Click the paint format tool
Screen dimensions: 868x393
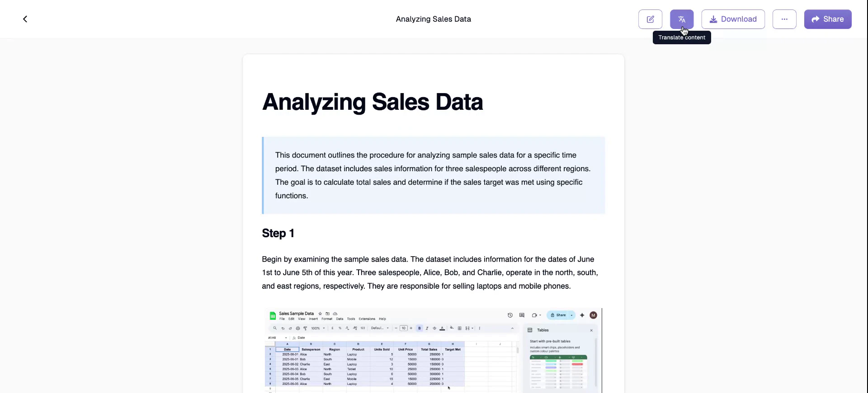(x=305, y=328)
